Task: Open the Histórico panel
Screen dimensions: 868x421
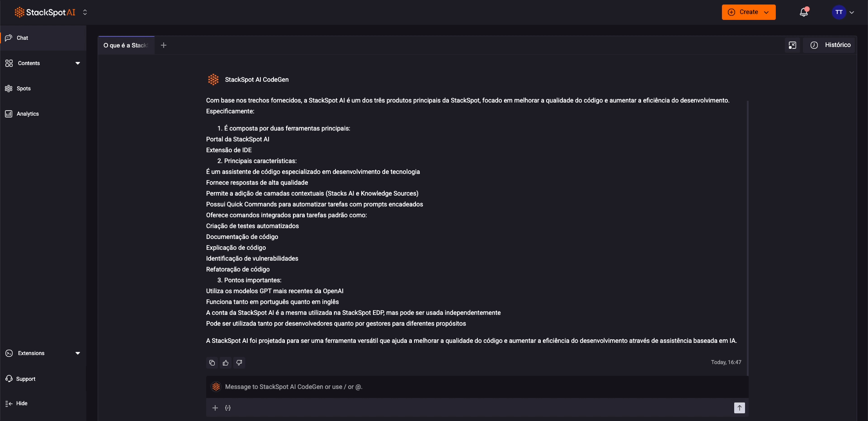Action: click(830, 45)
